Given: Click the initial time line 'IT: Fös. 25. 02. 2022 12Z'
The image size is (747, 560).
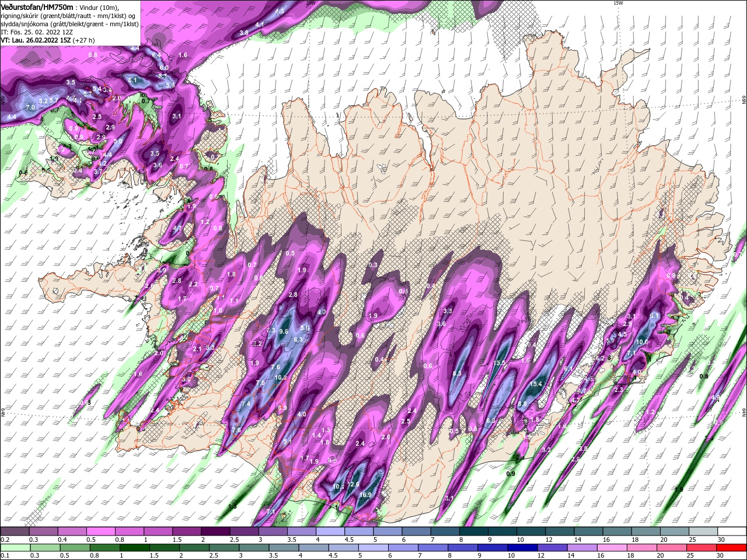Looking at the screenshot, I should click(x=36, y=32).
